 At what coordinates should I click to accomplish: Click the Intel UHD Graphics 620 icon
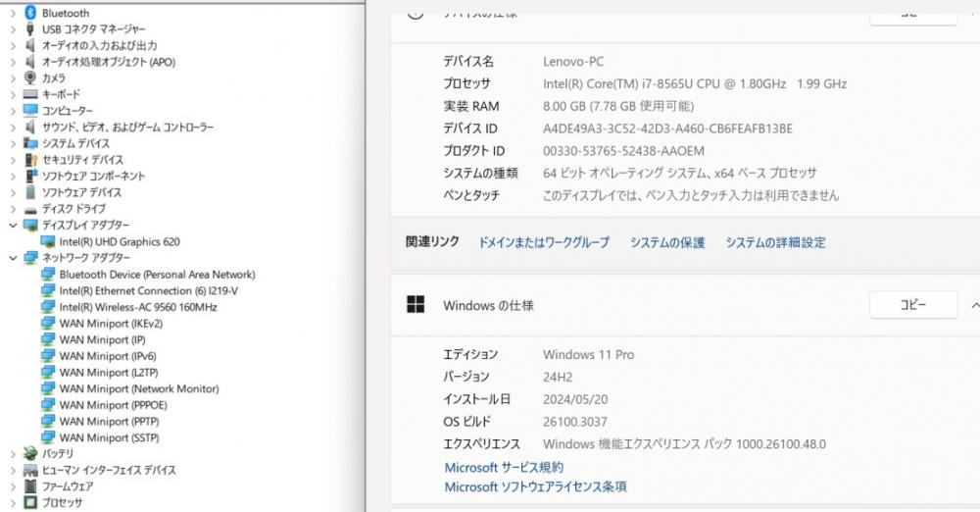47,241
